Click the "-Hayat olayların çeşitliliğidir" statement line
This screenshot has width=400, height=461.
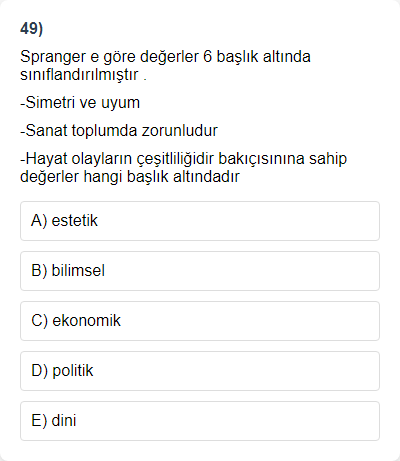(184, 159)
